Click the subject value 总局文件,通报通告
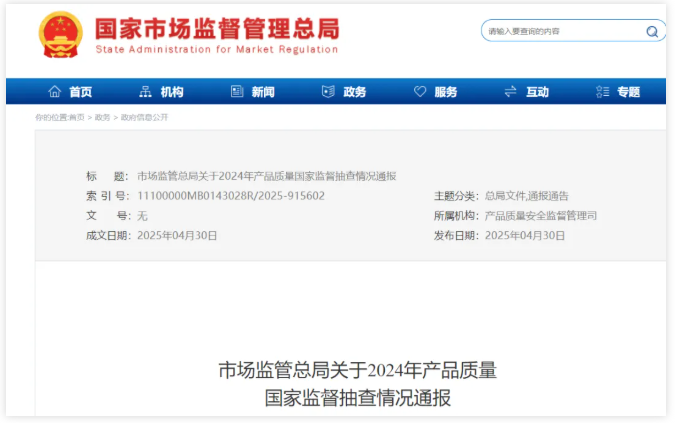 point(526,196)
